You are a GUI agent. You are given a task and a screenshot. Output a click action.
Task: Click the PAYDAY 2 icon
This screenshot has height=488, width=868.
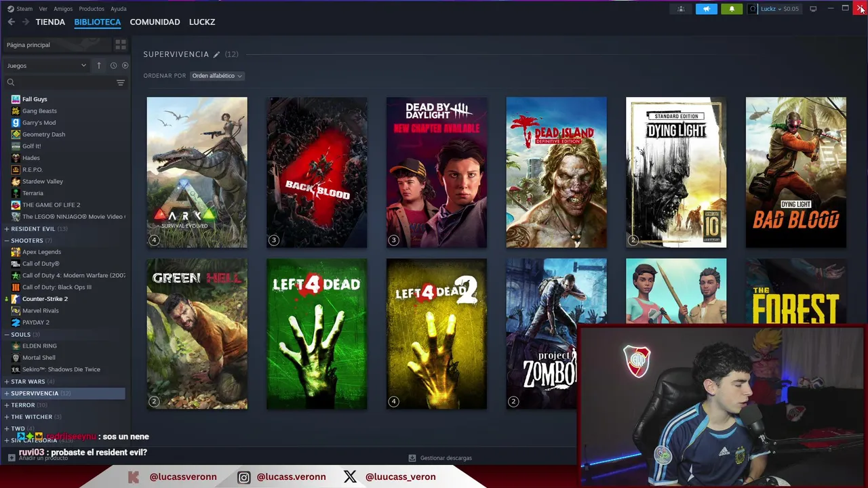pos(16,323)
